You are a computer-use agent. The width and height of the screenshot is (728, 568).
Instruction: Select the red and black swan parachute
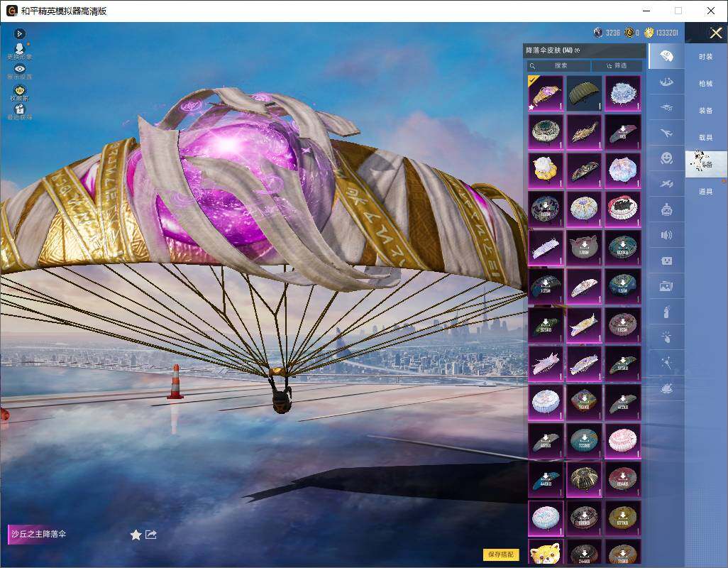622,209
